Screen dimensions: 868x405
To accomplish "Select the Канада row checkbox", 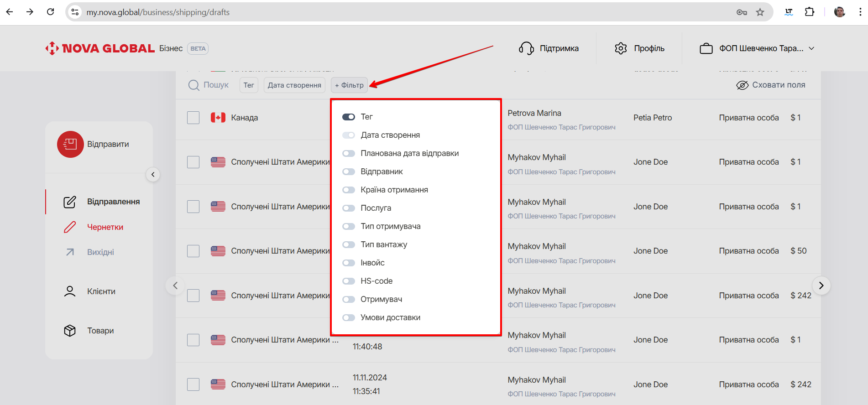I will (193, 118).
